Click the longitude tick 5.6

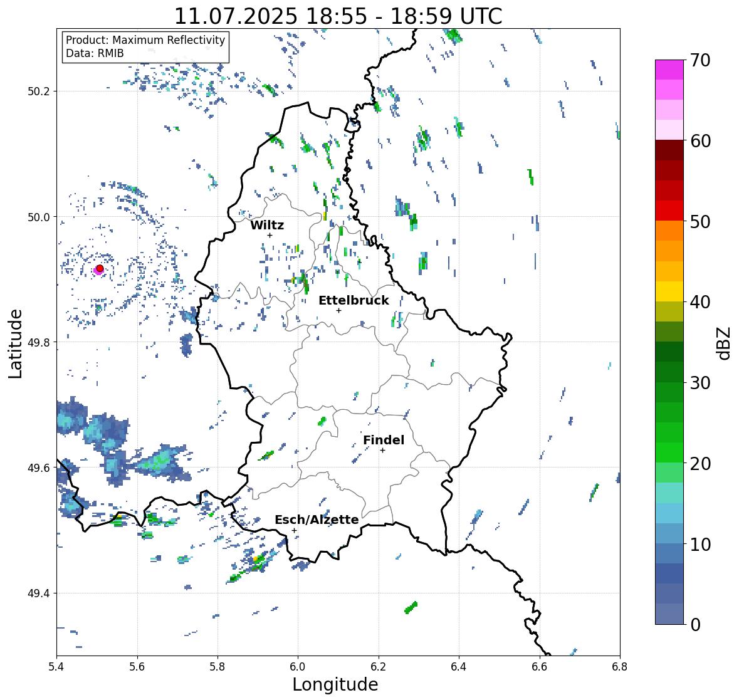(x=137, y=666)
